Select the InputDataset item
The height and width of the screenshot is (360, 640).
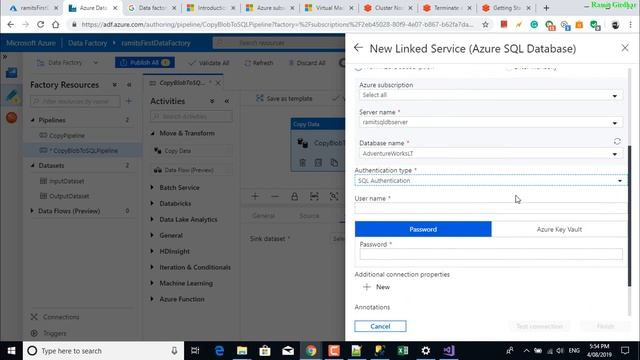[x=67, y=181]
